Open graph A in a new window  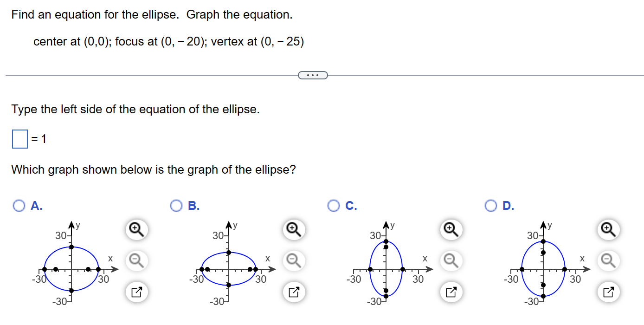pos(136,292)
